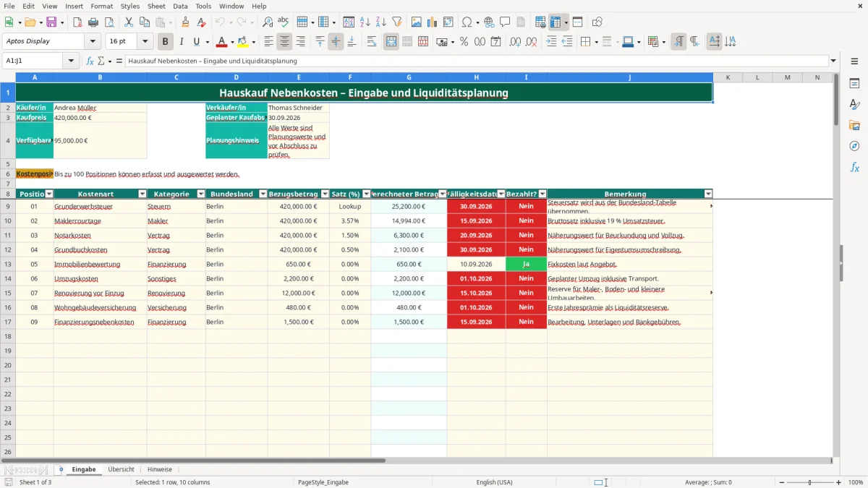Click English (USA) language in status bar
868x488 pixels.
click(494, 482)
